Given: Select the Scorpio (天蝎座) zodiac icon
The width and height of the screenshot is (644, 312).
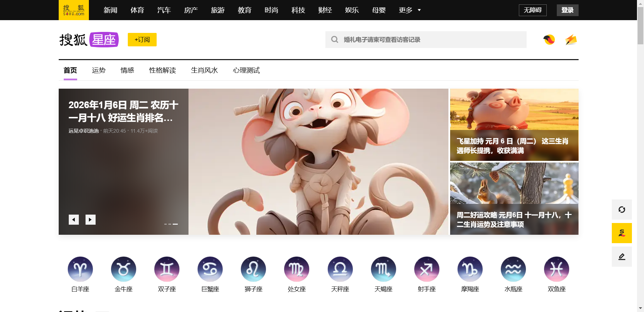Looking at the screenshot, I should [x=383, y=269].
